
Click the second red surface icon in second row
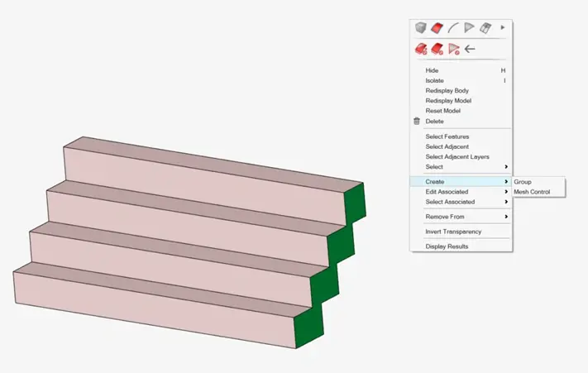click(437, 50)
